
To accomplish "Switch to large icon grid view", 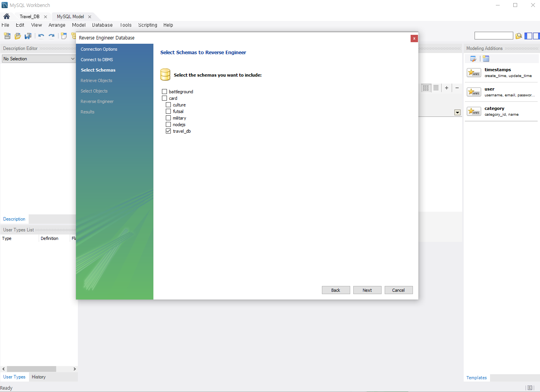I will pos(426,88).
